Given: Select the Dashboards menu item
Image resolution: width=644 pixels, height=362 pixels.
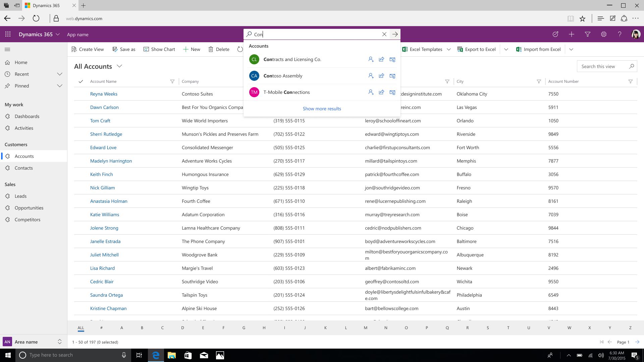Looking at the screenshot, I should (x=26, y=116).
